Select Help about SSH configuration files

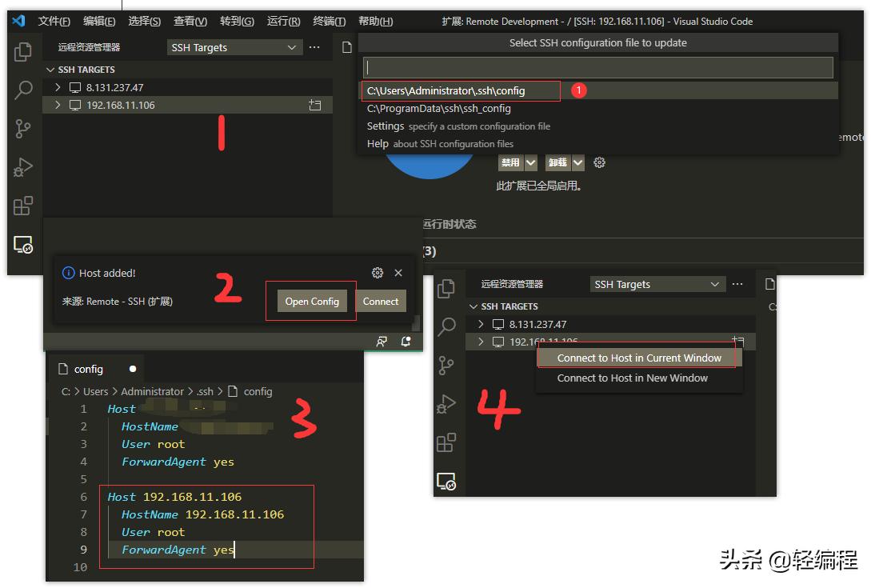598,143
